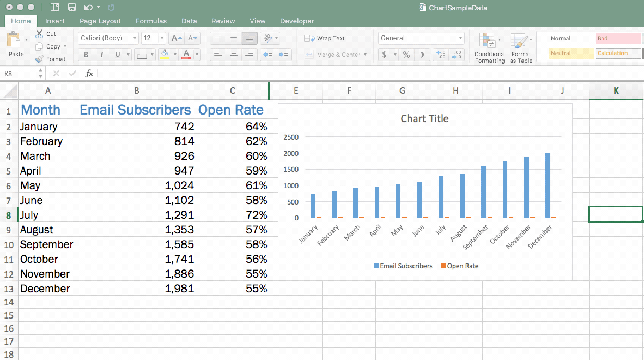Switch to the Formulas ribbon tab

click(x=151, y=21)
